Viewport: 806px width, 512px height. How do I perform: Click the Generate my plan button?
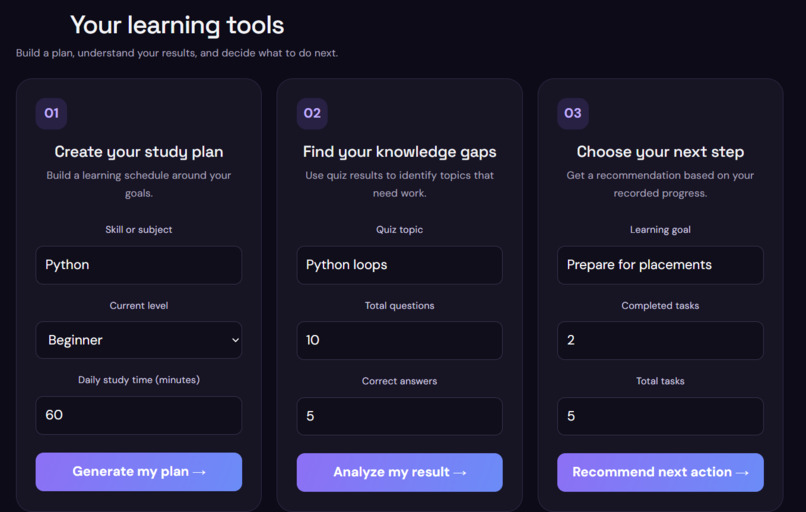[x=138, y=471]
